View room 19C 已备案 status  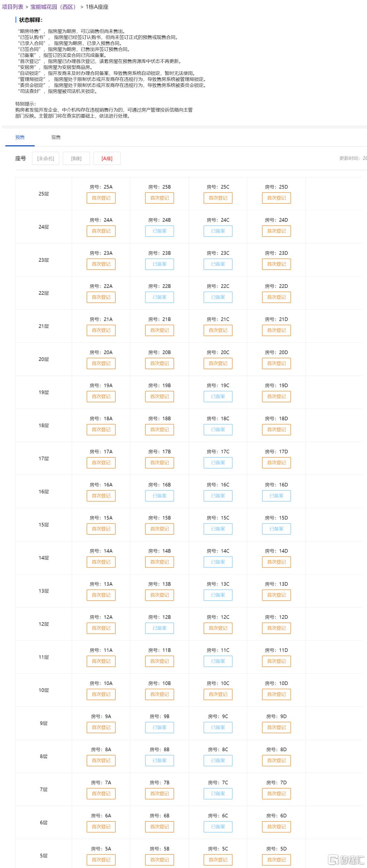tap(218, 397)
